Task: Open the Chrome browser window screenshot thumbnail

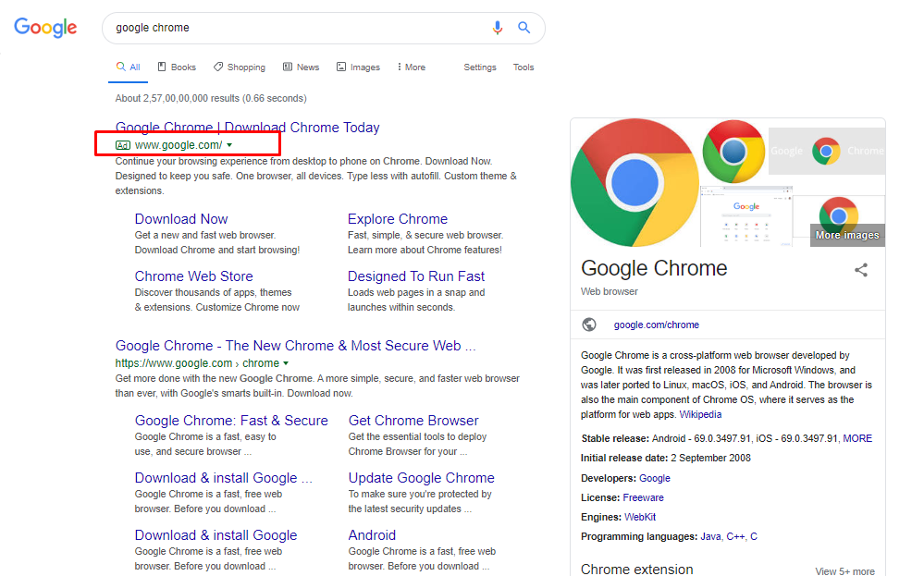Action: [x=746, y=216]
